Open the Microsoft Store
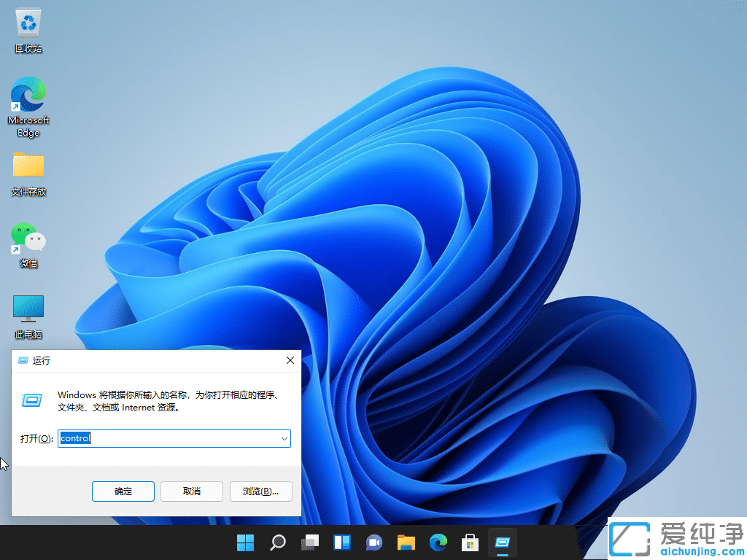This screenshot has height=560, width=747. point(470,542)
